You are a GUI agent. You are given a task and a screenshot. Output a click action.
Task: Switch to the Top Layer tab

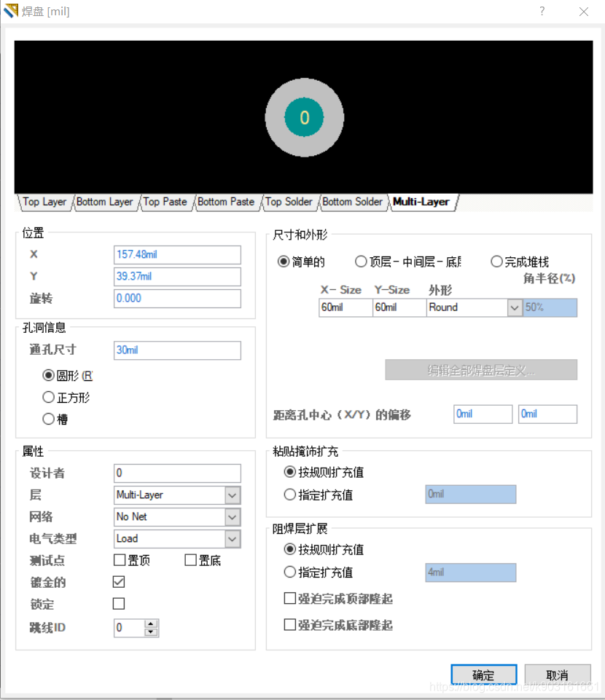(x=44, y=202)
